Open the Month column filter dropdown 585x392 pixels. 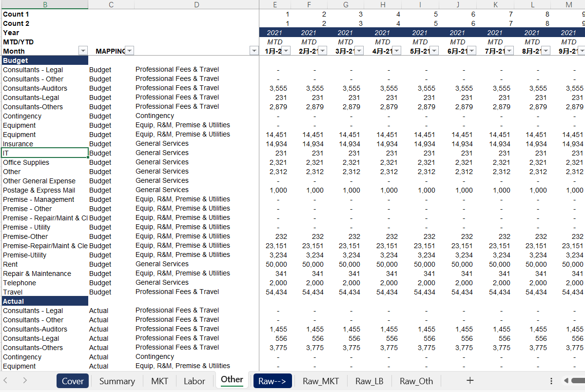83,51
